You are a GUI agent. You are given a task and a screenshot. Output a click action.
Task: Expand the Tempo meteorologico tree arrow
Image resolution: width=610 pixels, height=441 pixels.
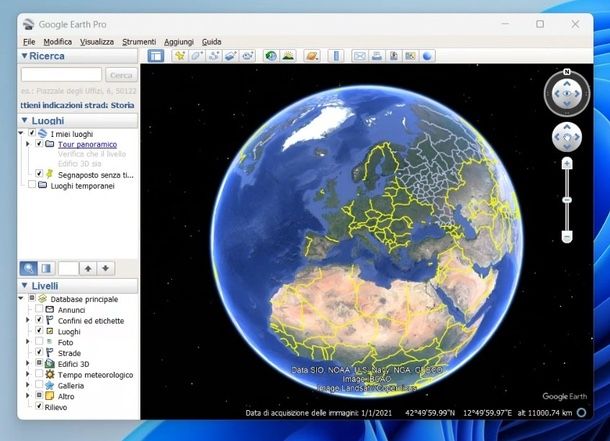pos(27,374)
